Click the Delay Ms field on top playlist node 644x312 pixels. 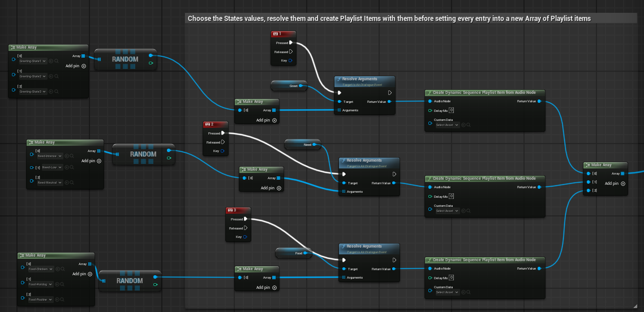[x=452, y=110]
